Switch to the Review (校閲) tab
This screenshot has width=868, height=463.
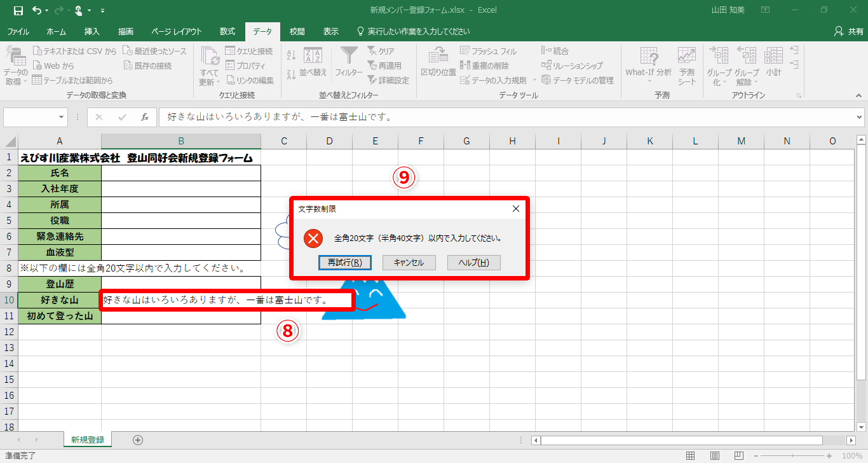point(297,31)
